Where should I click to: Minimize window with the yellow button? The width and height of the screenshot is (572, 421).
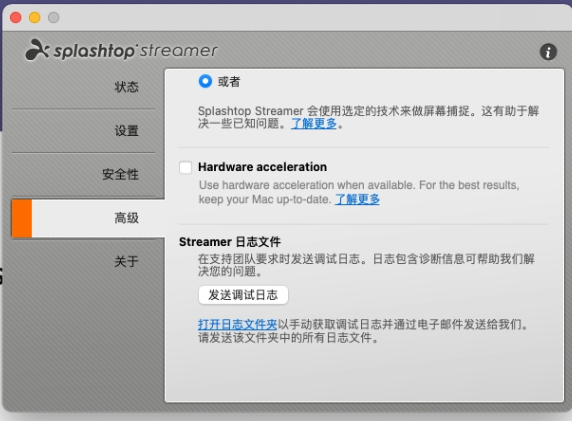35,17
